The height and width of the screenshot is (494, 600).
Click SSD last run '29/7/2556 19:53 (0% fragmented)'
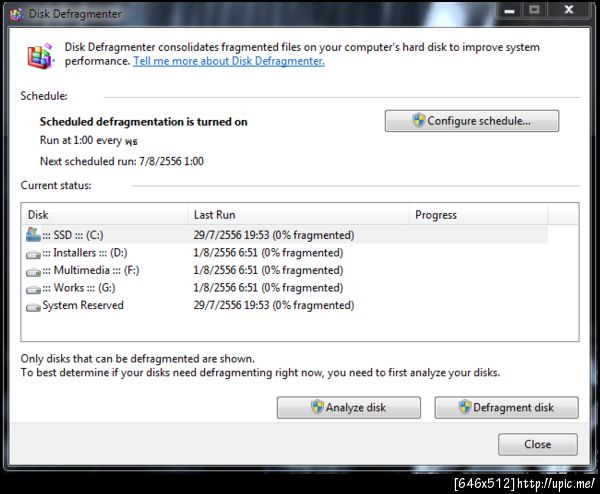click(274, 235)
